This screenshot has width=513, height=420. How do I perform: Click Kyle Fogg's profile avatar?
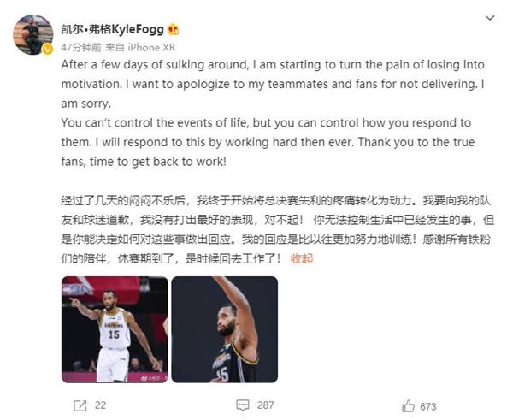[32, 34]
